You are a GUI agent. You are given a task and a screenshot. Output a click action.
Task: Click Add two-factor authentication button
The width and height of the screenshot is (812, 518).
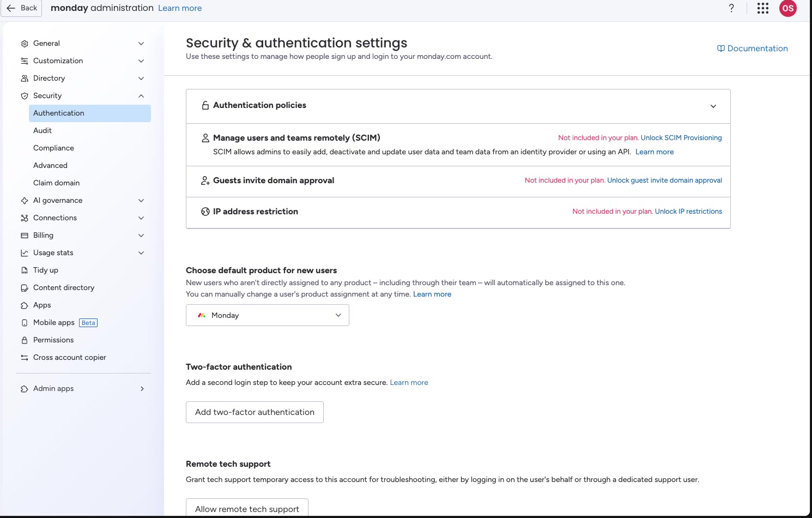pos(254,412)
